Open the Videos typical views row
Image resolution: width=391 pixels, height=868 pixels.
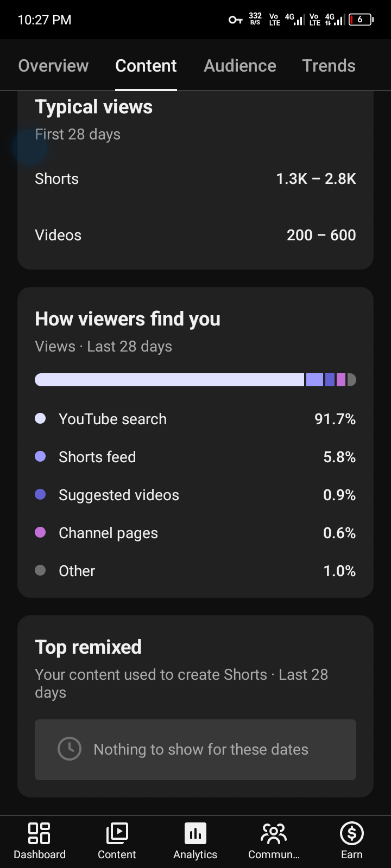[195, 235]
